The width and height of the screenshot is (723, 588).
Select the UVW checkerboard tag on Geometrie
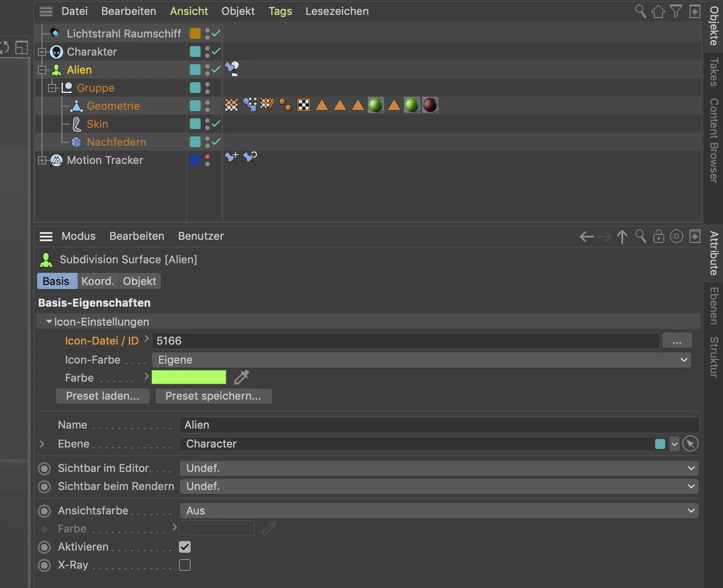pos(304,105)
